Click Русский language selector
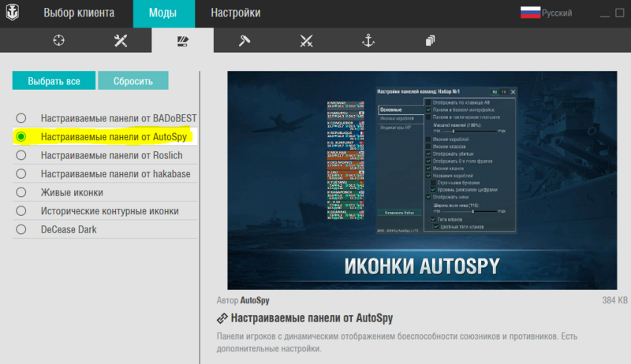 pyautogui.click(x=557, y=13)
